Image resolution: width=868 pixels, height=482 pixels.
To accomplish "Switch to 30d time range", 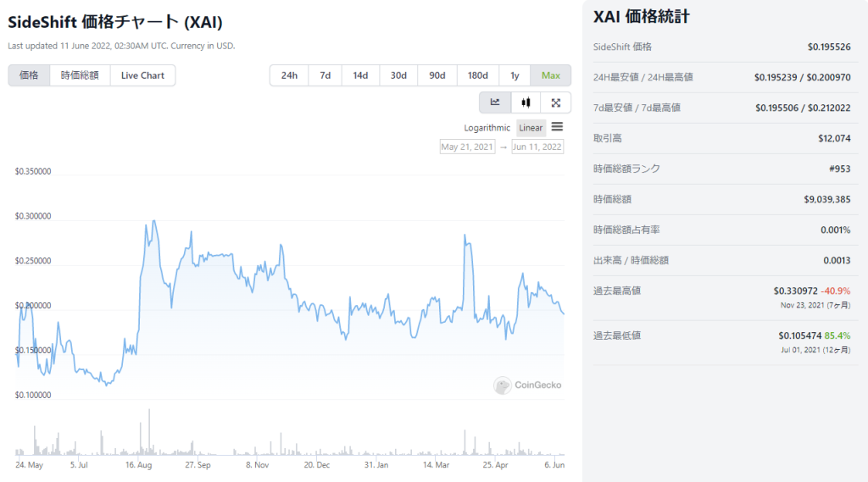I will [398, 75].
